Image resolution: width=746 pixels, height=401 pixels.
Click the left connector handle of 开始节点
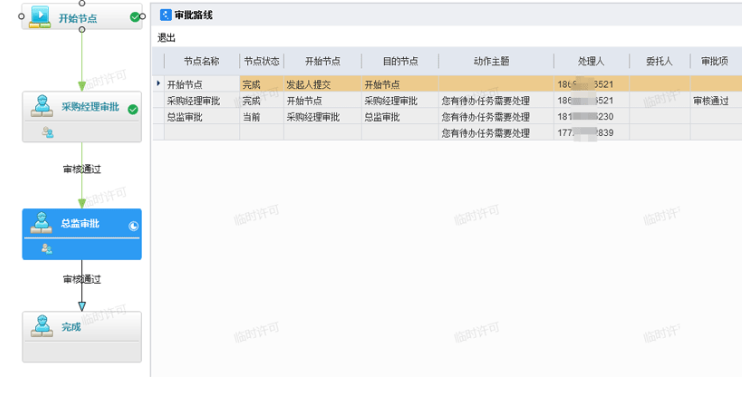click(21, 17)
